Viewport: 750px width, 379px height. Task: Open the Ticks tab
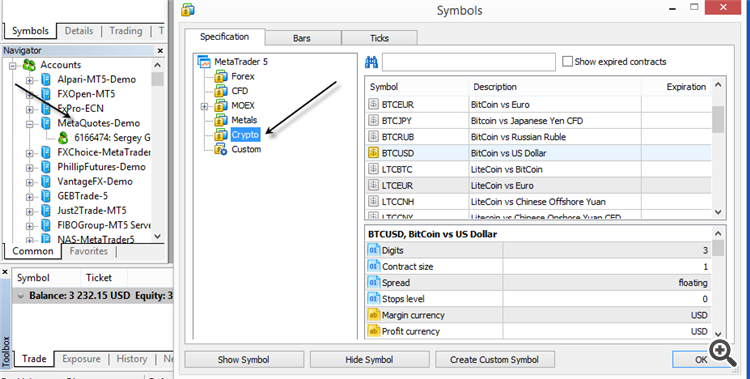click(379, 38)
